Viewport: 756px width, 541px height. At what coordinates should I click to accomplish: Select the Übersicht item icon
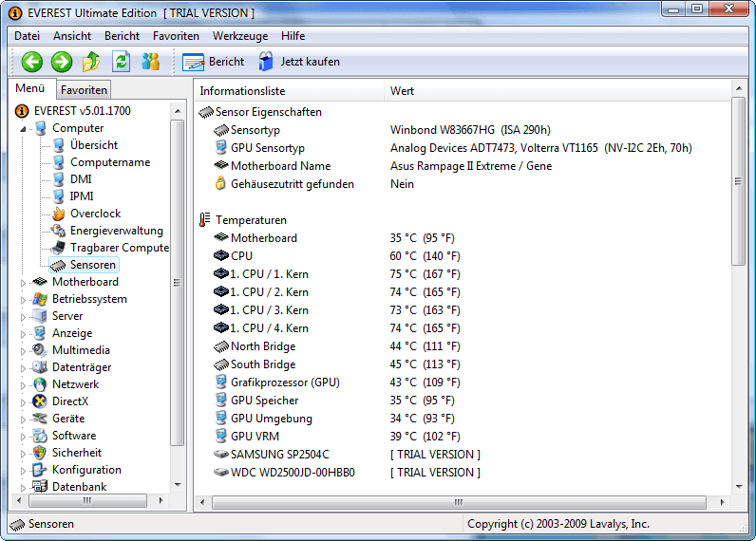click(x=59, y=145)
